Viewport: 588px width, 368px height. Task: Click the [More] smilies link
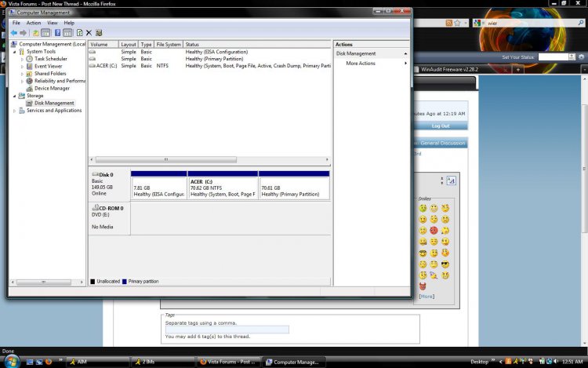[426, 297]
